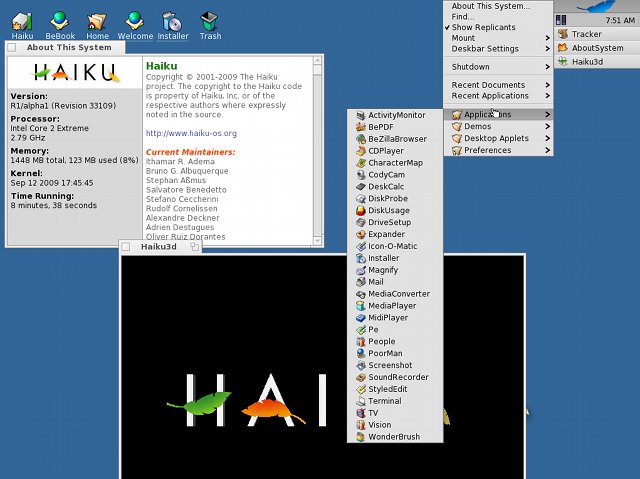640x479 pixels.
Task: Expand the Applications submenu
Action: click(x=498, y=115)
